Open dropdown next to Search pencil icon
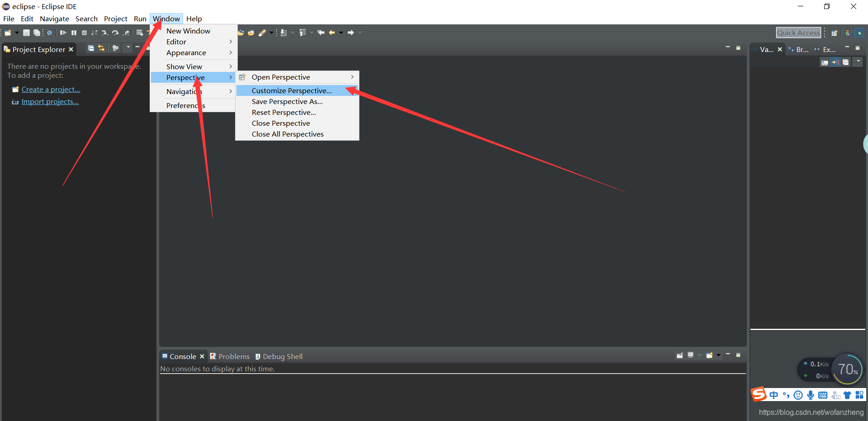The height and width of the screenshot is (421, 868). click(x=271, y=33)
